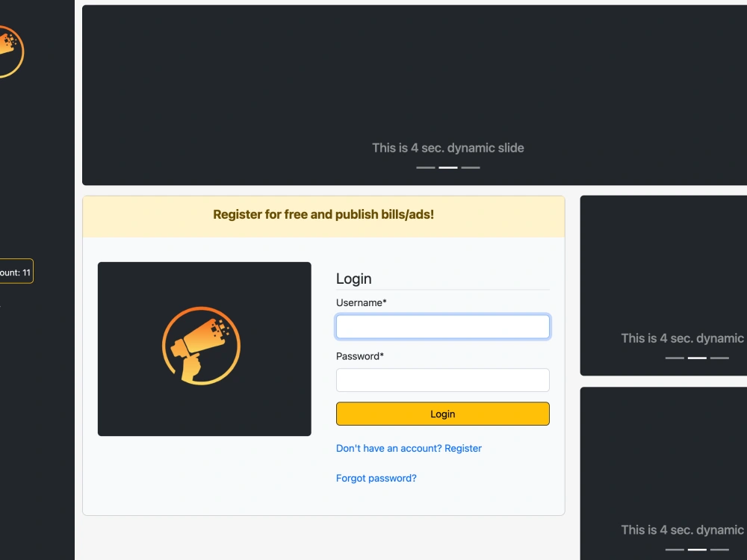Click the upper right carousel slide caption
Screen dimensions: 747x560
[684, 338]
